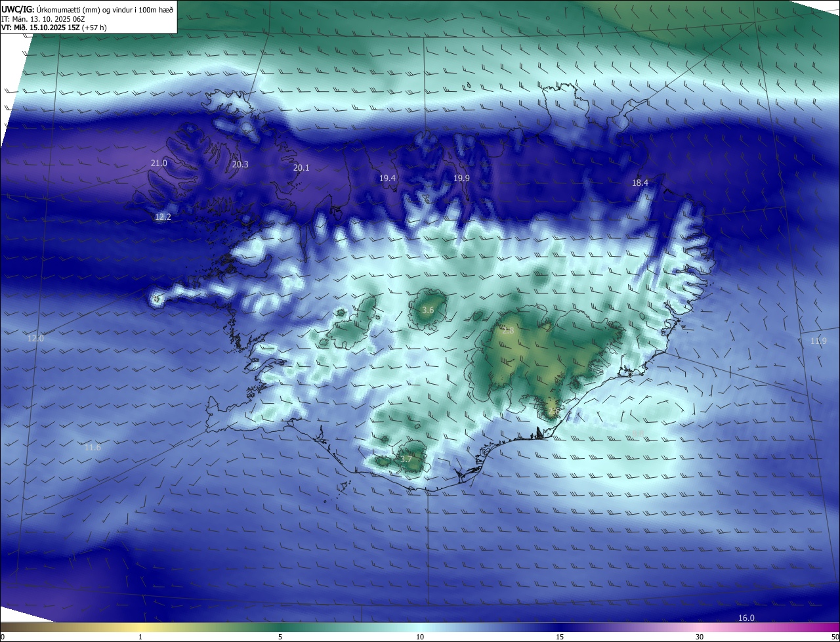Select the 50 tick label on the color scale
840x642 pixels.
click(x=834, y=637)
